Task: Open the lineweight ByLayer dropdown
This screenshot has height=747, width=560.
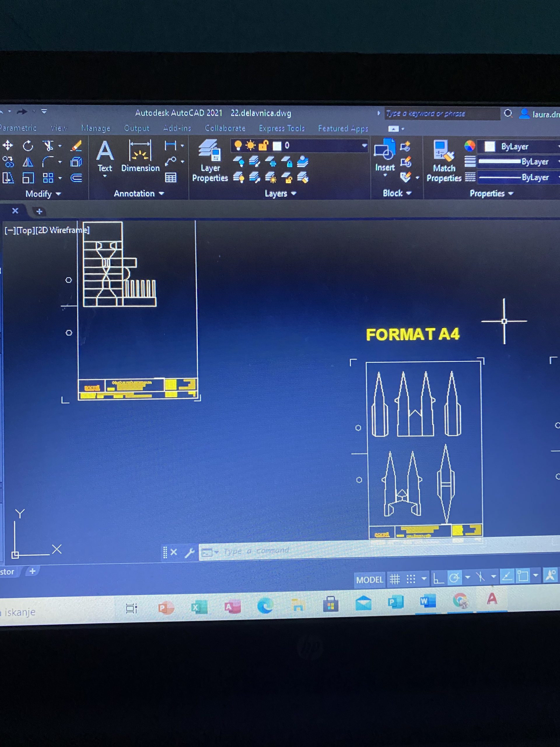Action: pyautogui.click(x=519, y=162)
